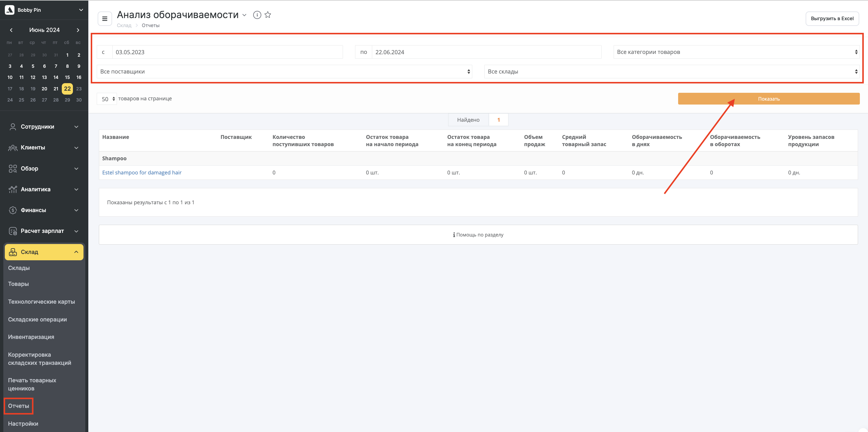Open the Инвентаризация submenu item

[31, 337]
